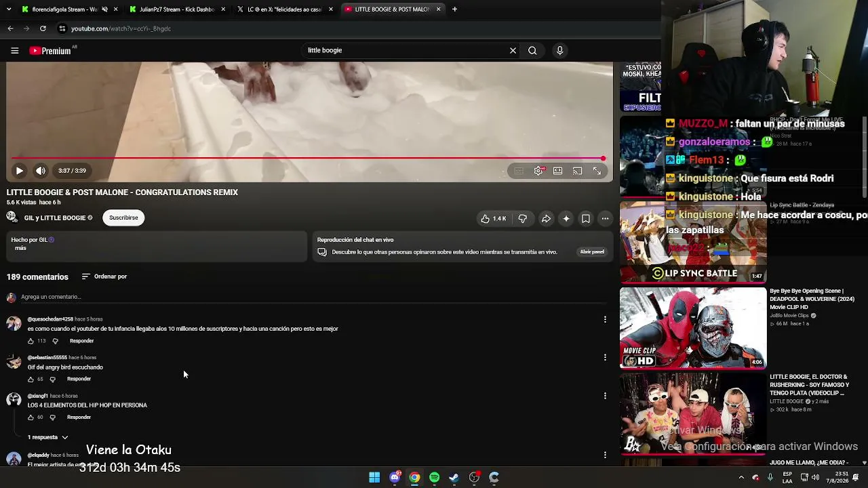
Task: Reply to @quesochedar4258's comment
Action: click(81, 341)
